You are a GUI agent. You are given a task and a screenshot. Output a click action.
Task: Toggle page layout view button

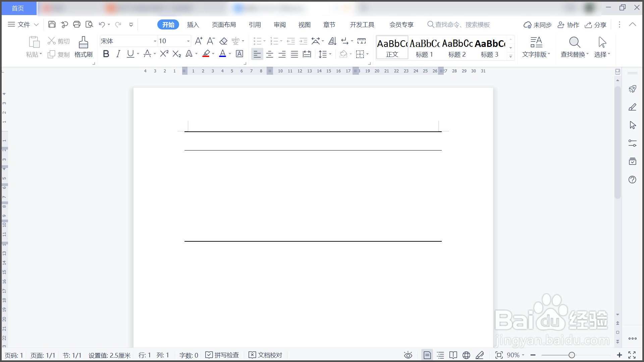click(x=427, y=355)
